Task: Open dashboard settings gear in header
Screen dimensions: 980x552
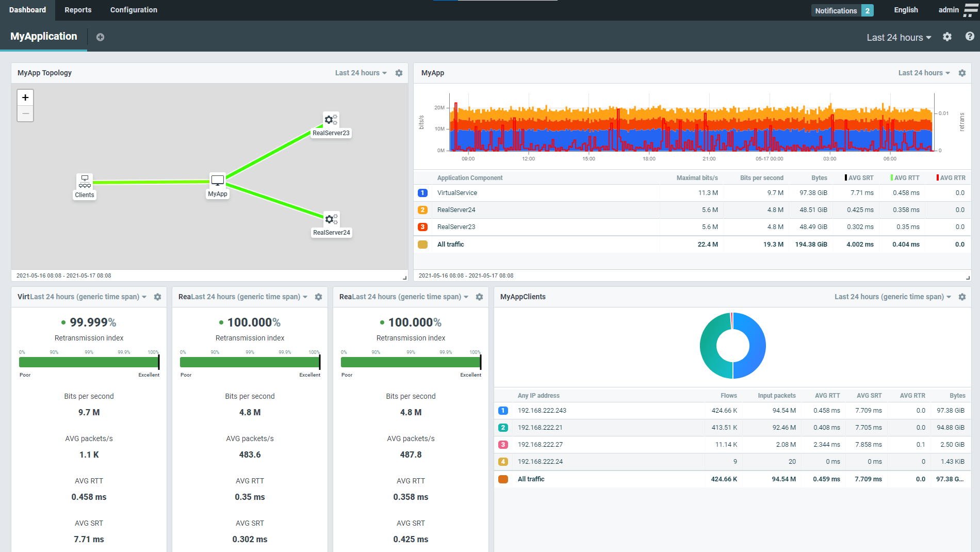Action: tap(947, 37)
